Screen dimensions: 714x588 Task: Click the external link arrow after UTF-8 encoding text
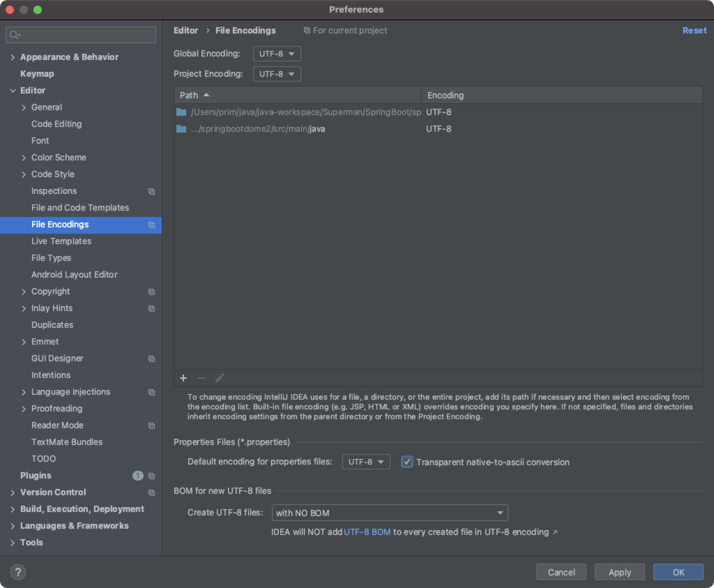(x=555, y=532)
